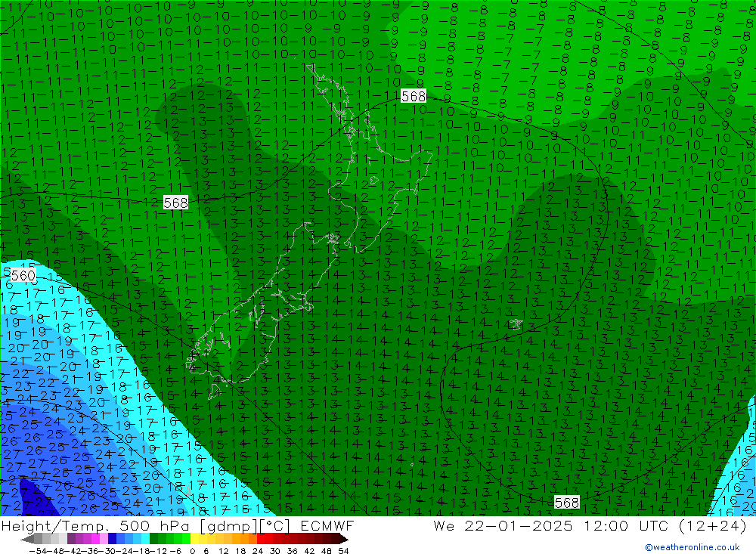The image size is (756, 554).
Task: Click the 568 label west of New Zealand
Action: pos(175,203)
